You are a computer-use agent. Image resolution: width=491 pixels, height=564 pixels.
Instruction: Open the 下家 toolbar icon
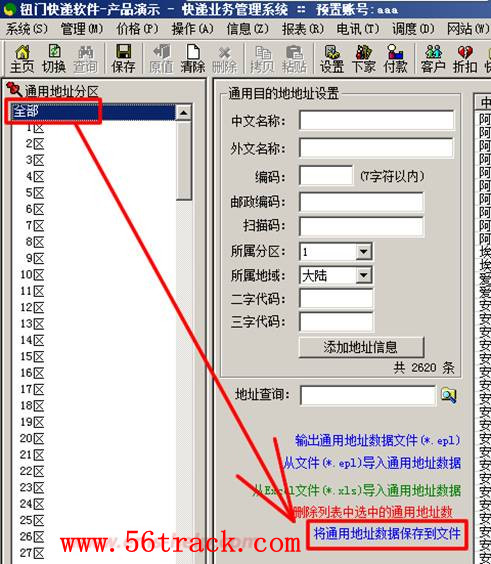[363, 59]
